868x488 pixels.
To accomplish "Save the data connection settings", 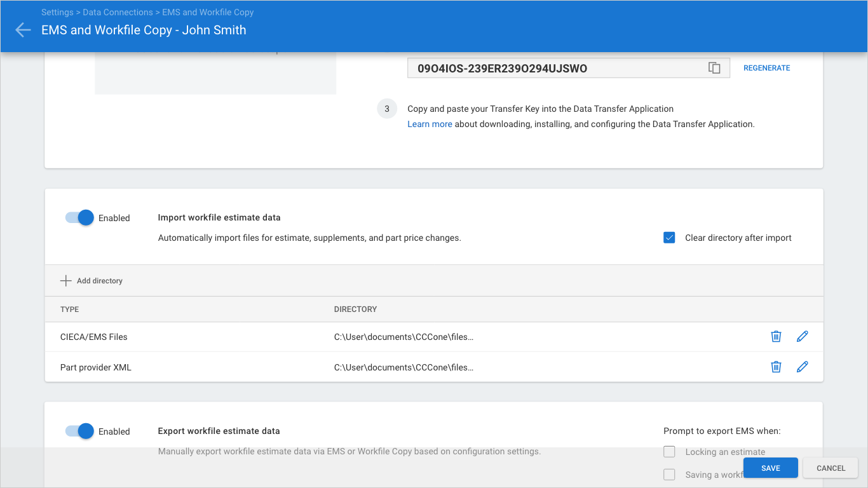I will [771, 468].
